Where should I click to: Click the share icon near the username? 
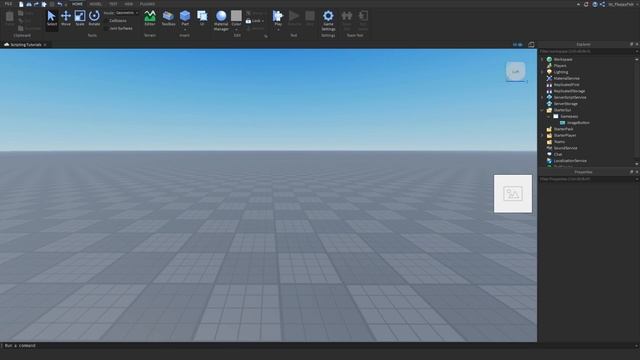click(602, 4)
